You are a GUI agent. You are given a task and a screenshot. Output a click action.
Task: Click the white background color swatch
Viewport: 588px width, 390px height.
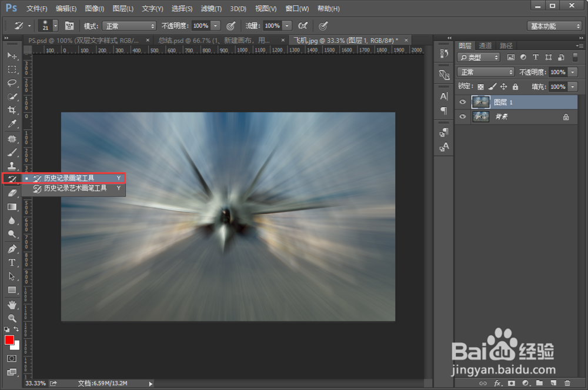16,346
